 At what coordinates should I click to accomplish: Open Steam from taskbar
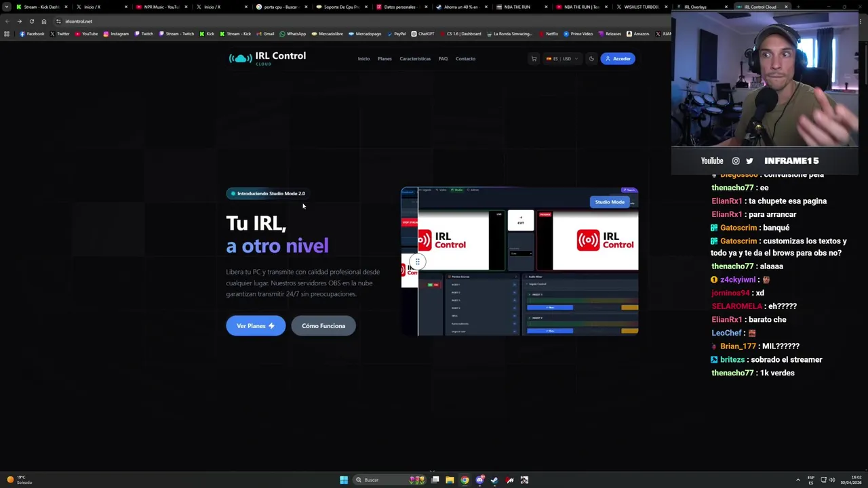pos(494,480)
